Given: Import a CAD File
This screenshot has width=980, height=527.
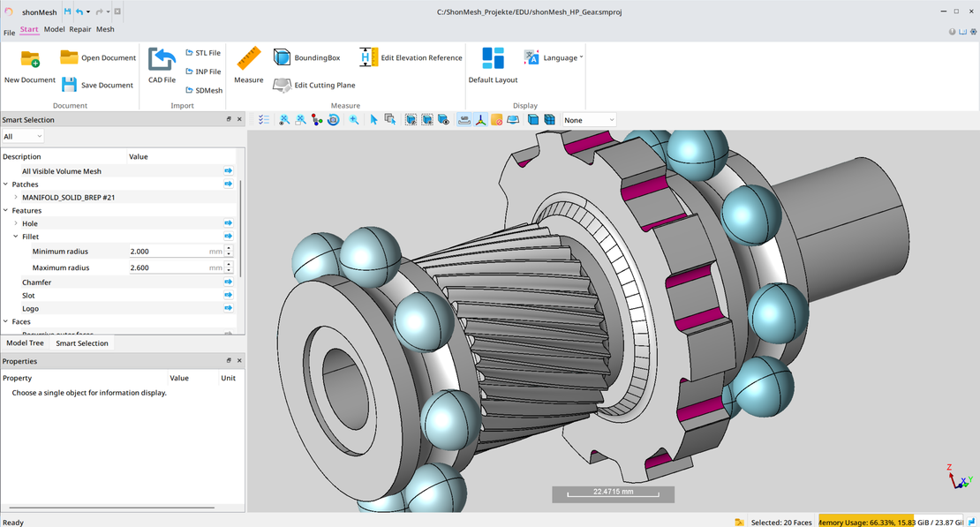Looking at the screenshot, I should pos(162,65).
